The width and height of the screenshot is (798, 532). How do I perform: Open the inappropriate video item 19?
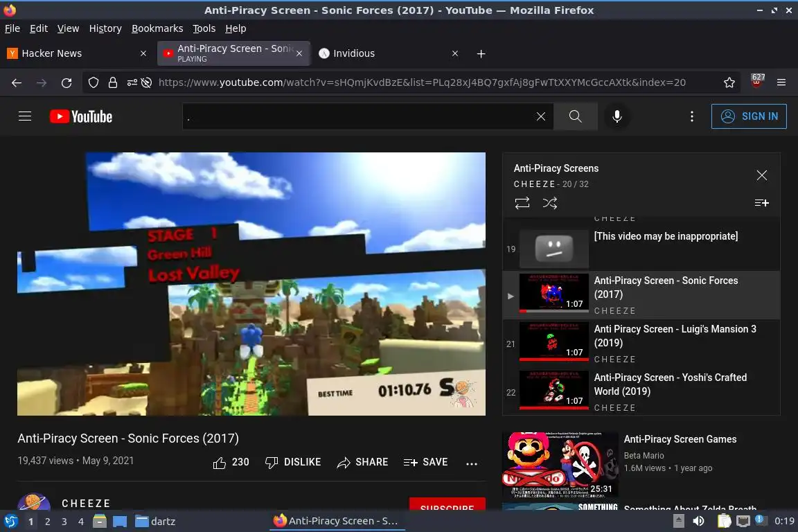coord(641,249)
